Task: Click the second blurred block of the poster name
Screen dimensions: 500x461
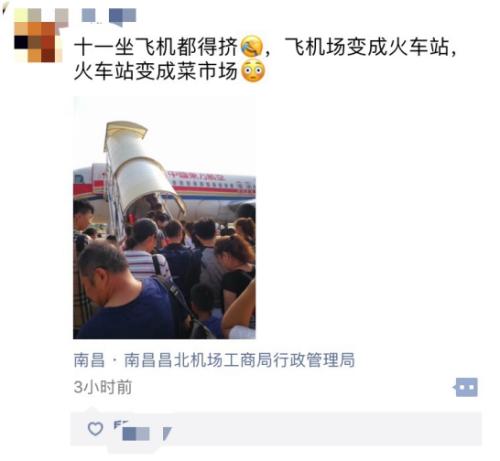Action: [x=123, y=17]
